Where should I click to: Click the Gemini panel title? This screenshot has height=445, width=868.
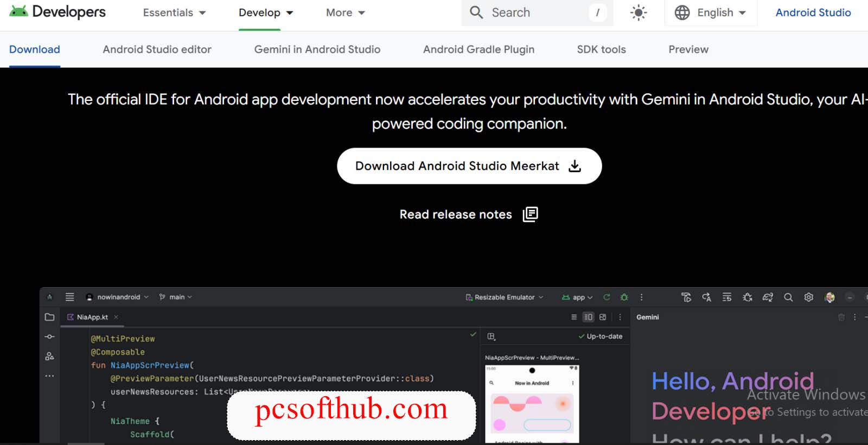(647, 317)
